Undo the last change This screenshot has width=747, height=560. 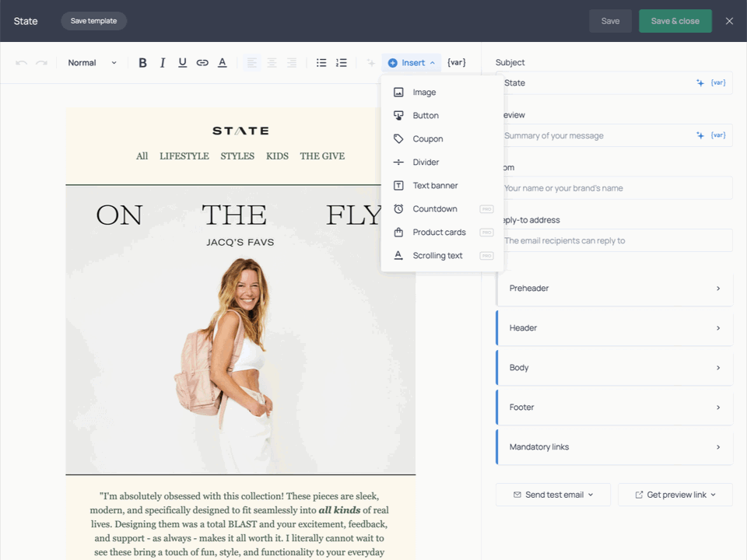pyautogui.click(x=22, y=62)
